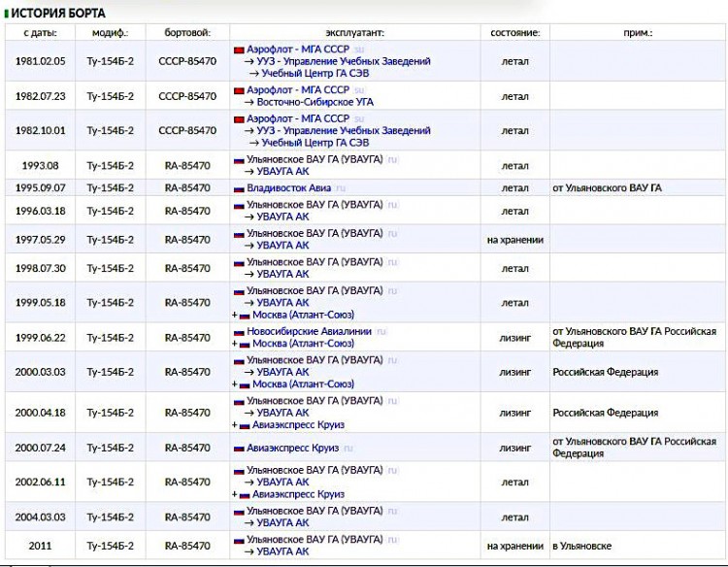Click the Russian flag icon in the 1993.08 row
728x567 pixels.
coord(239,160)
